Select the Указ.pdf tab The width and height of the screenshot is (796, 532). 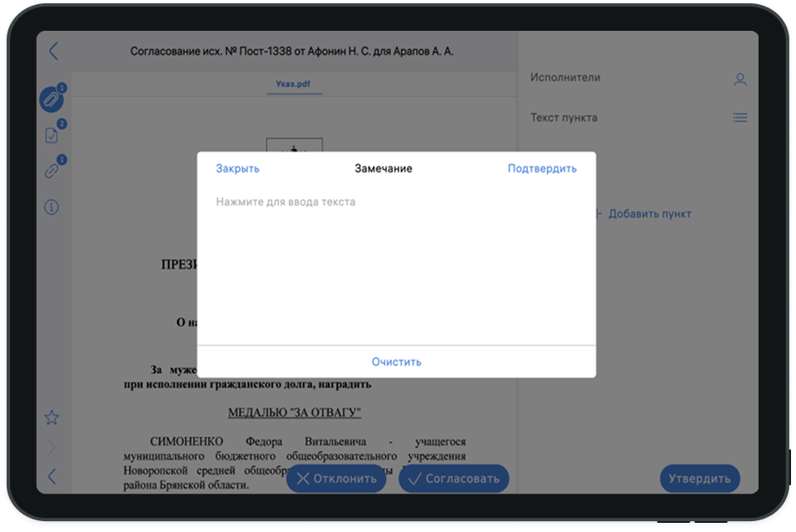[294, 85]
